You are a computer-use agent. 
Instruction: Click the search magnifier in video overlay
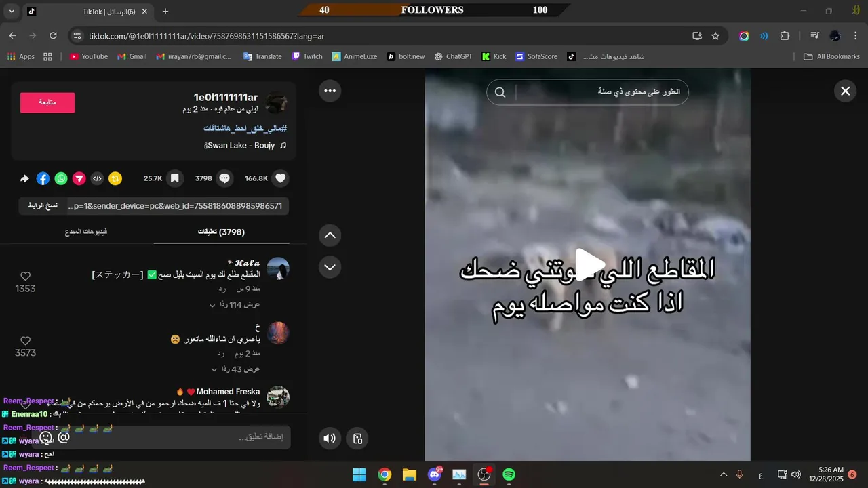click(x=500, y=92)
